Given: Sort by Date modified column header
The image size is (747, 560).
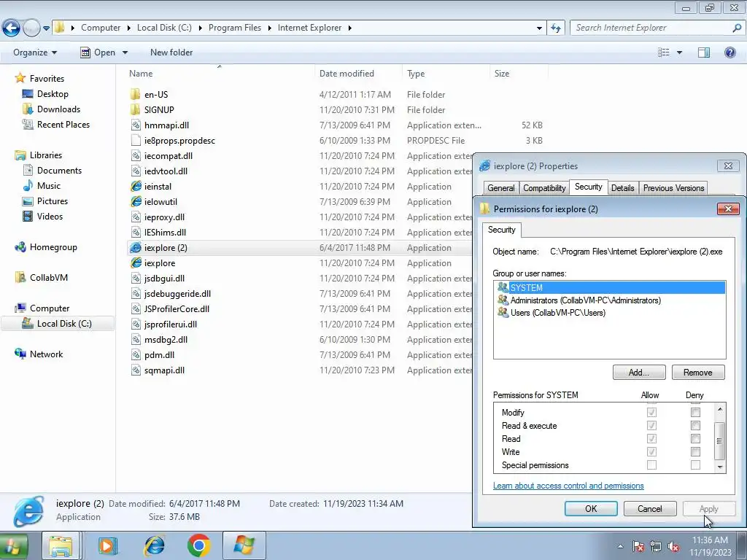Looking at the screenshot, I should click(x=347, y=74).
